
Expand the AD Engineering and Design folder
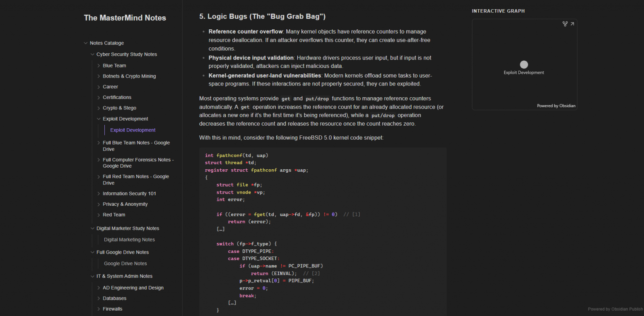tap(99, 288)
